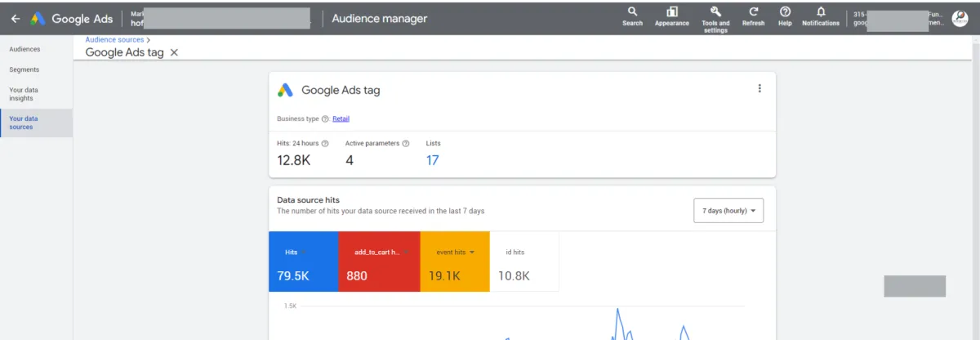Click the Google Ads logo in the header
Viewport: 980px width, 340px height.
[72, 18]
